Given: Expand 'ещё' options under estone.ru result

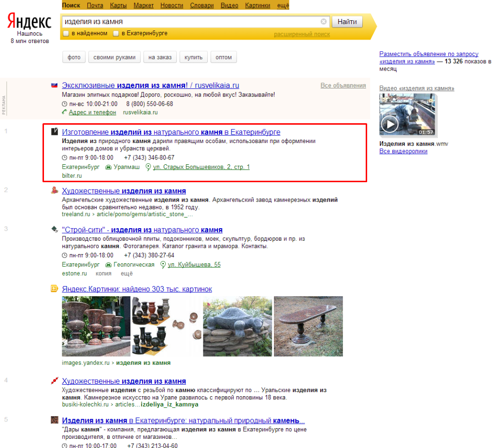Looking at the screenshot, I should pyautogui.click(x=127, y=274).
